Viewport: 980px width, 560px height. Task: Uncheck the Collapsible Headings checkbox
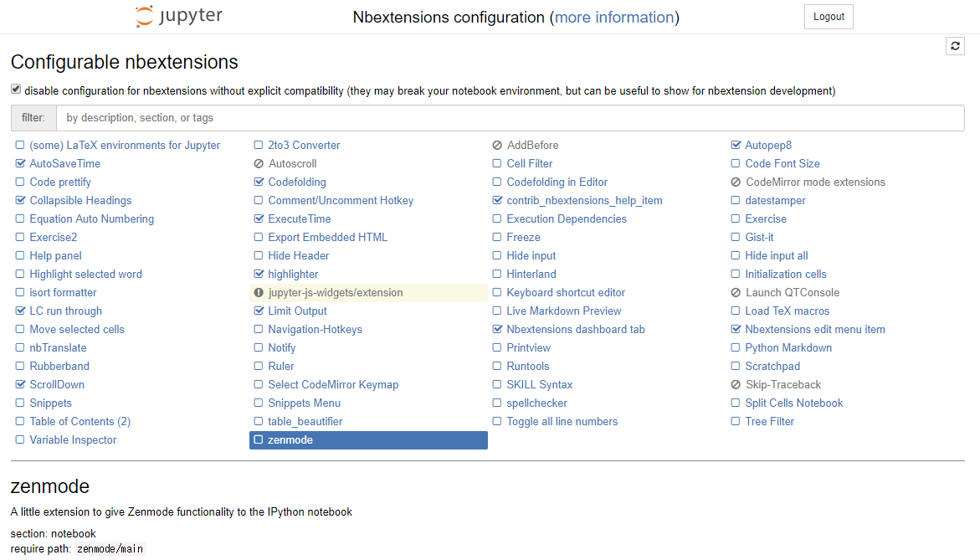20,200
